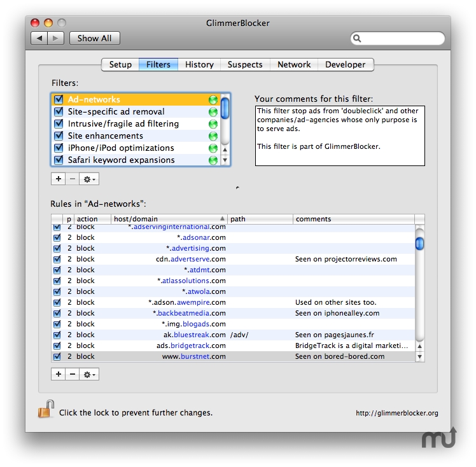Sort rules by the comments column
The image size is (476, 467).
354,219
